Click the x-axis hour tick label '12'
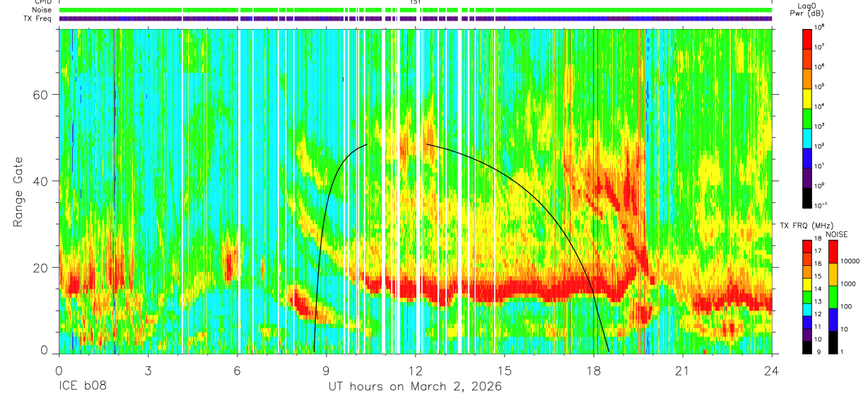 [x=415, y=371]
